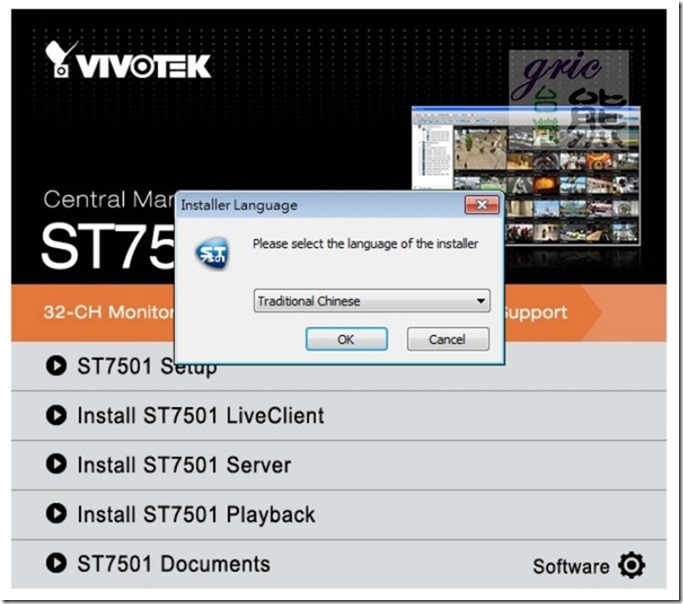The width and height of the screenshot is (683, 604).
Task: Click the Installer Language title bar text
Action: point(239,205)
